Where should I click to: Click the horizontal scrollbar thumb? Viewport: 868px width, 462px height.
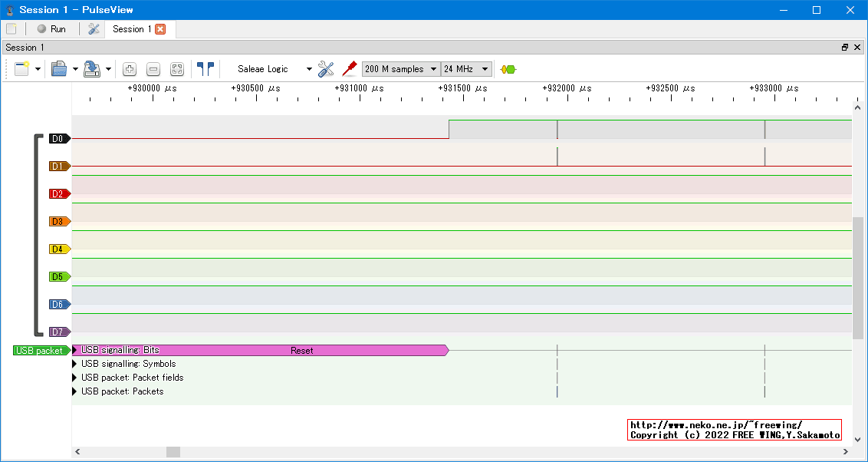click(x=173, y=452)
